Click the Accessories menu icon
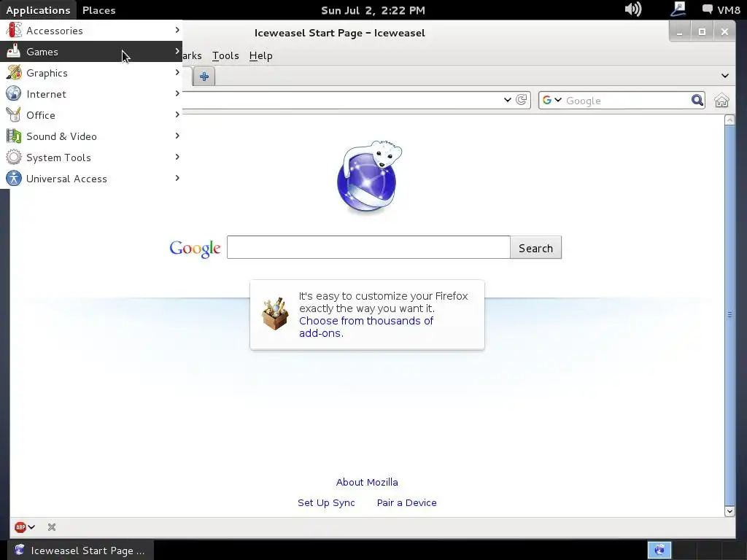The image size is (747, 560). 13,31
